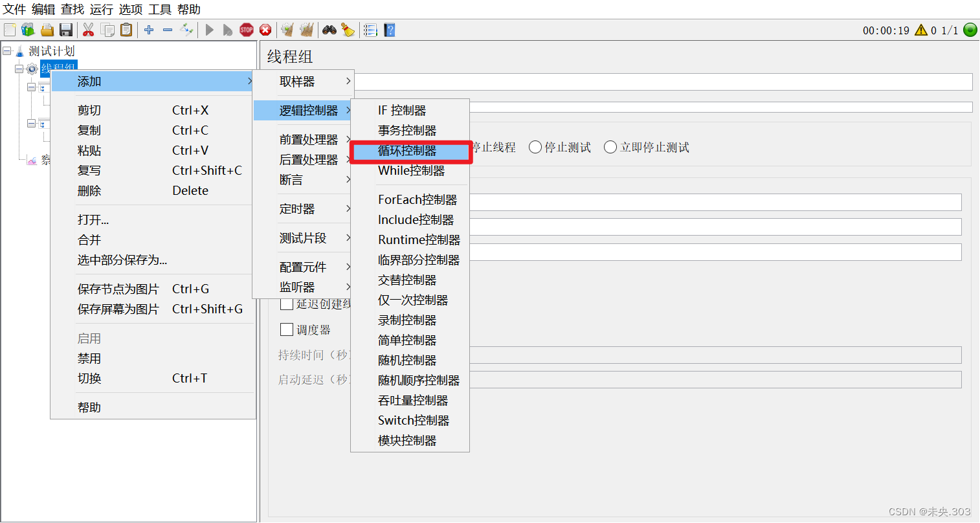
Task: Click 剪切 in the context menu
Action: (x=153, y=110)
